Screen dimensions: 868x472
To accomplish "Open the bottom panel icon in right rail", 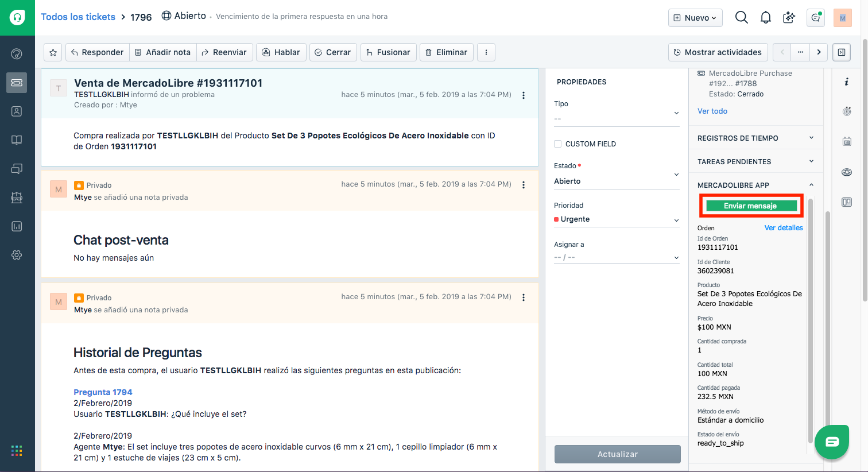I will [847, 202].
